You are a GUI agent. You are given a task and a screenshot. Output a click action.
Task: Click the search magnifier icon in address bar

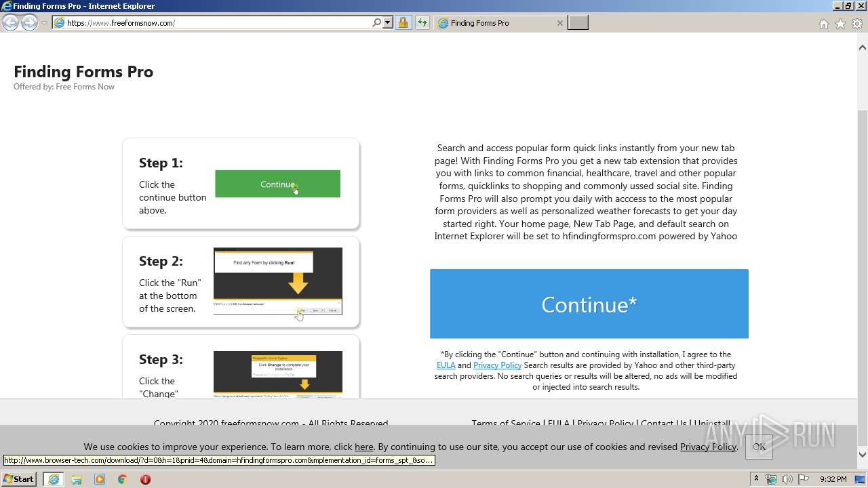click(376, 23)
